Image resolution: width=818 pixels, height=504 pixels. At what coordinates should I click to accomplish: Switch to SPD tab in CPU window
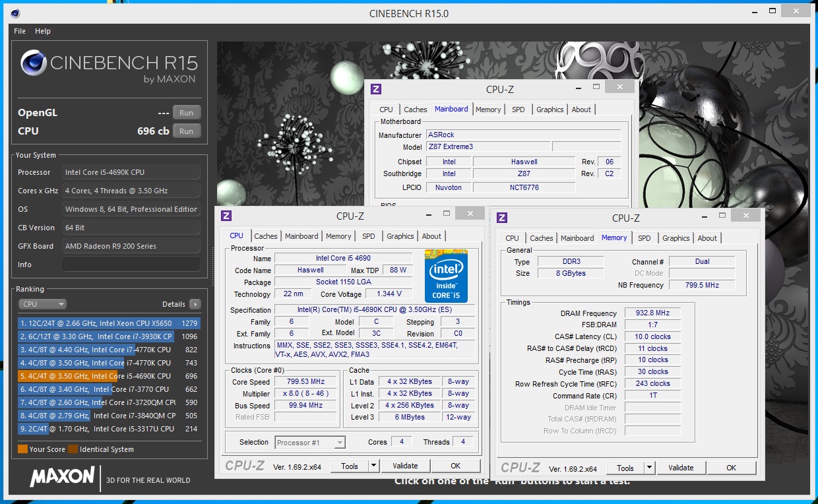pos(369,236)
